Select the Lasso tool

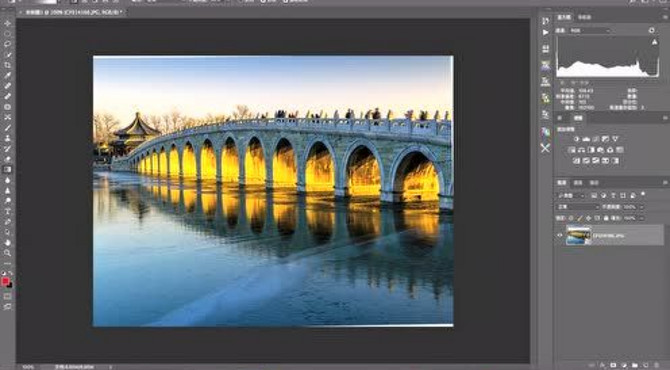8,44
